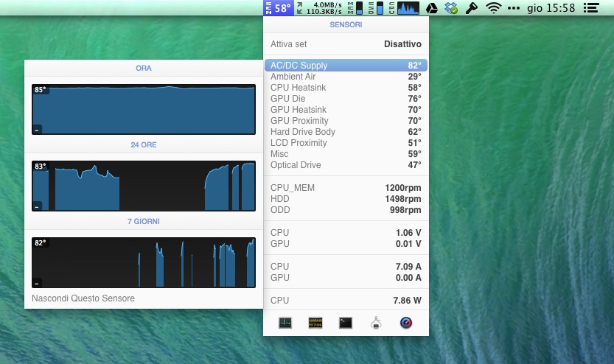Select the LCD Proximity sensor row

click(x=346, y=143)
